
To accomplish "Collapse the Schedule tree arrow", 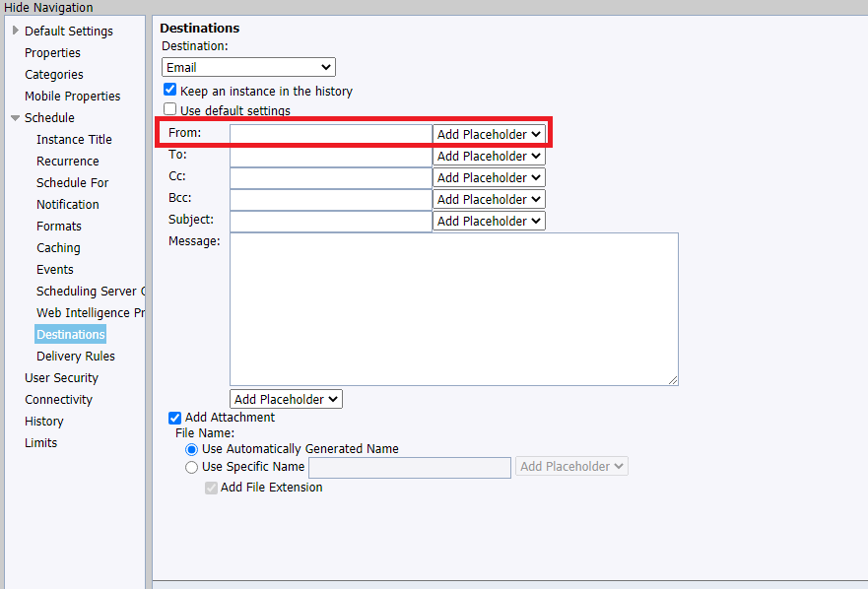I will point(16,118).
